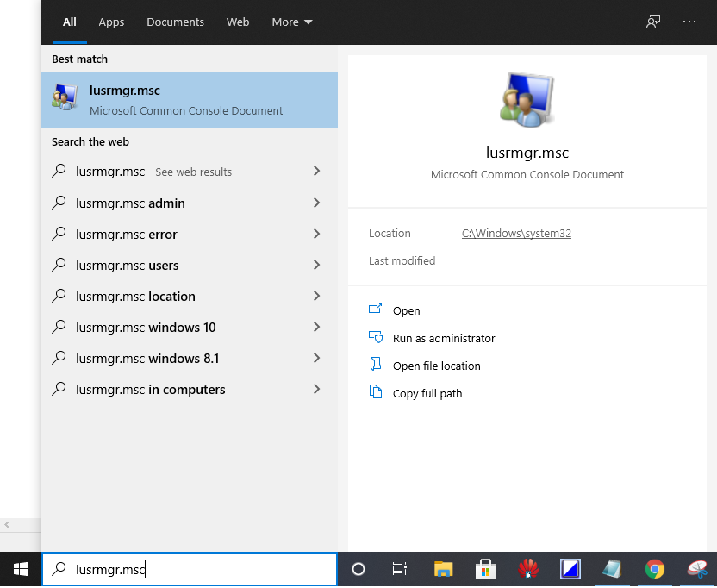Click the Open action icon
This screenshot has width=717, height=588.
click(376, 310)
